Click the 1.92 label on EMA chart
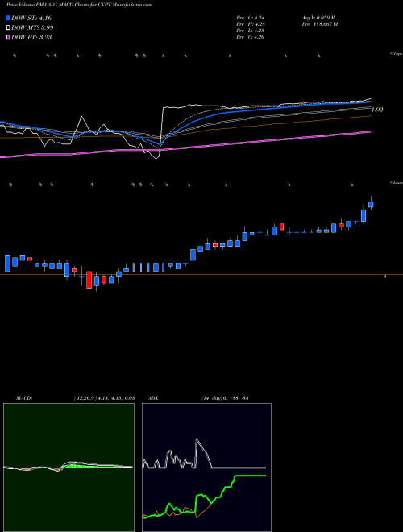This screenshot has width=403, height=532. pos(377,110)
